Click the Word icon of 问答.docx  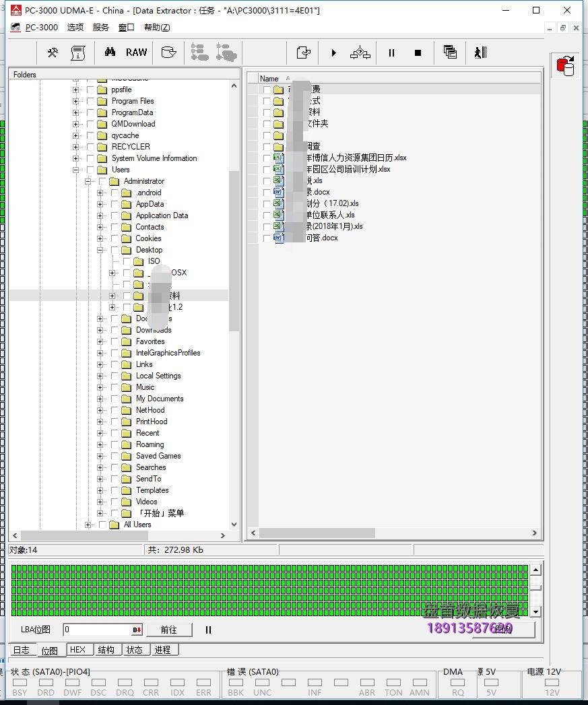[278, 238]
